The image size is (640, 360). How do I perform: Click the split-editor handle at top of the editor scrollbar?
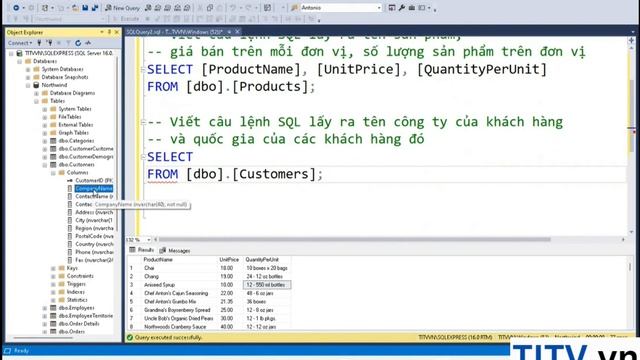631,40
